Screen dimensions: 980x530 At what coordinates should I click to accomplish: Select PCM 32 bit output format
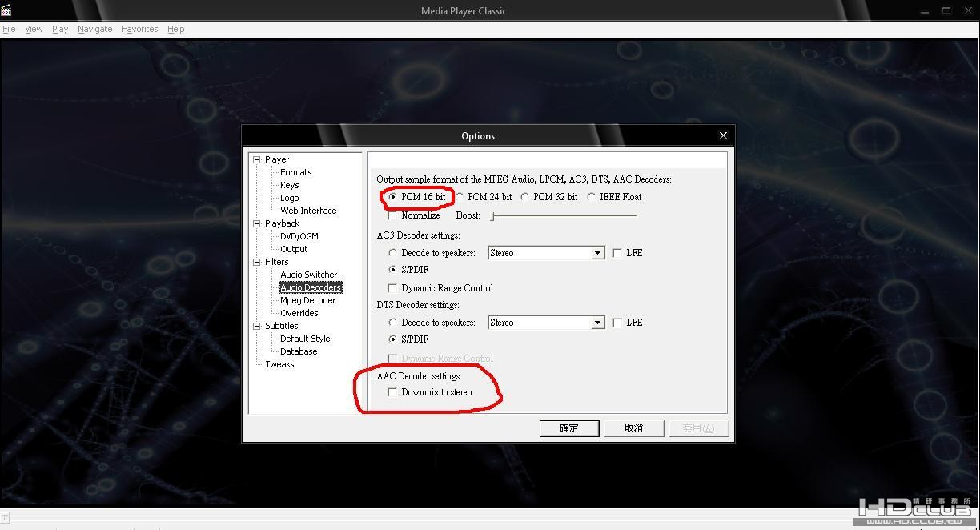524,197
